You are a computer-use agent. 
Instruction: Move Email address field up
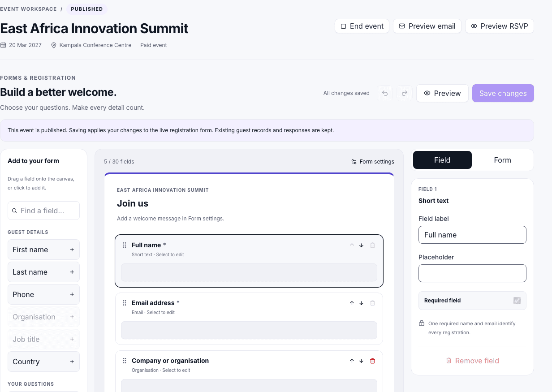coord(352,303)
